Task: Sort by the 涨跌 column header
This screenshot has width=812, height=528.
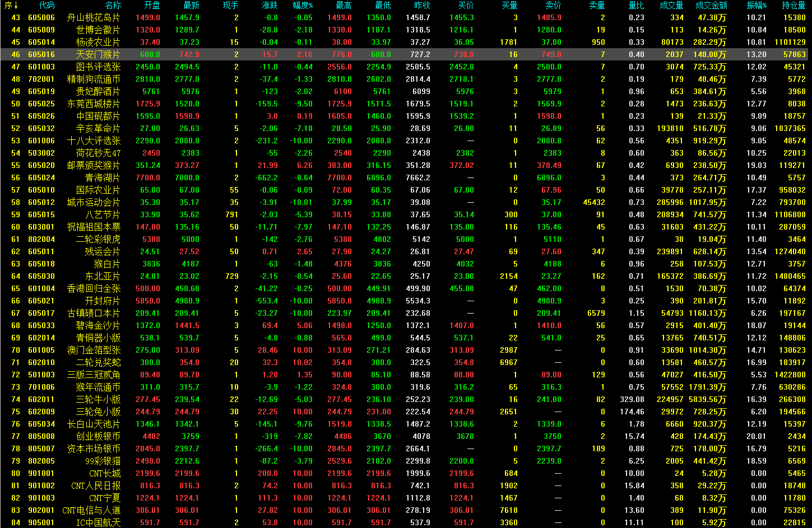Action: pyautogui.click(x=270, y=5)
